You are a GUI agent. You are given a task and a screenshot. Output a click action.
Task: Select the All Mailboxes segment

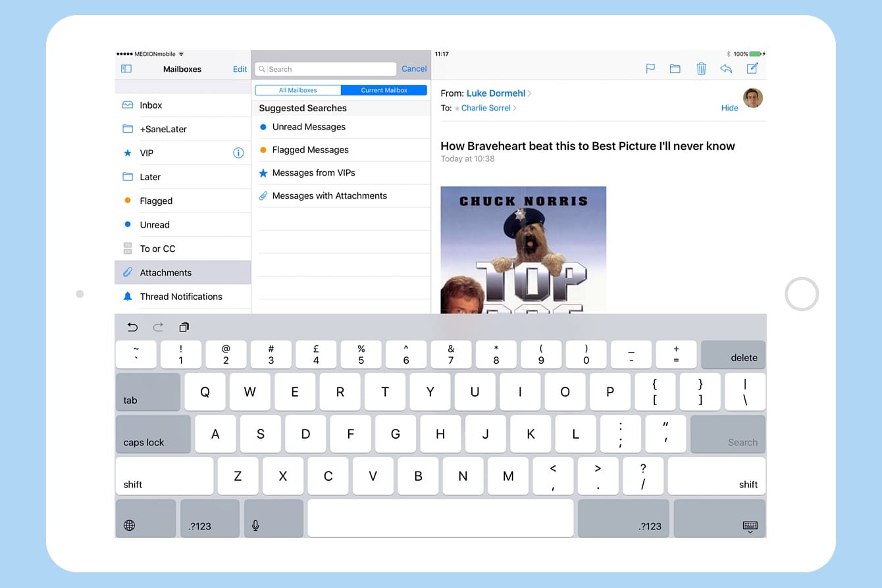click(x=298, y=90)
